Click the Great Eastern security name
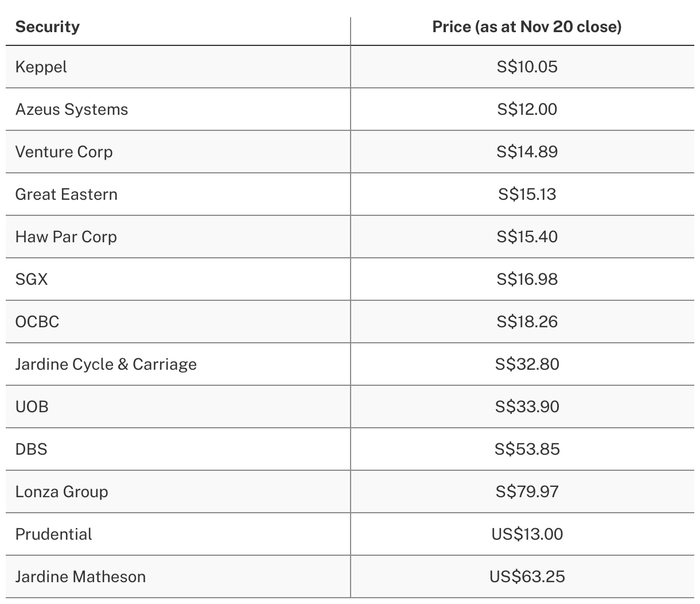The width and height of the screenshot is (700, 604). [x=66, y=195]
